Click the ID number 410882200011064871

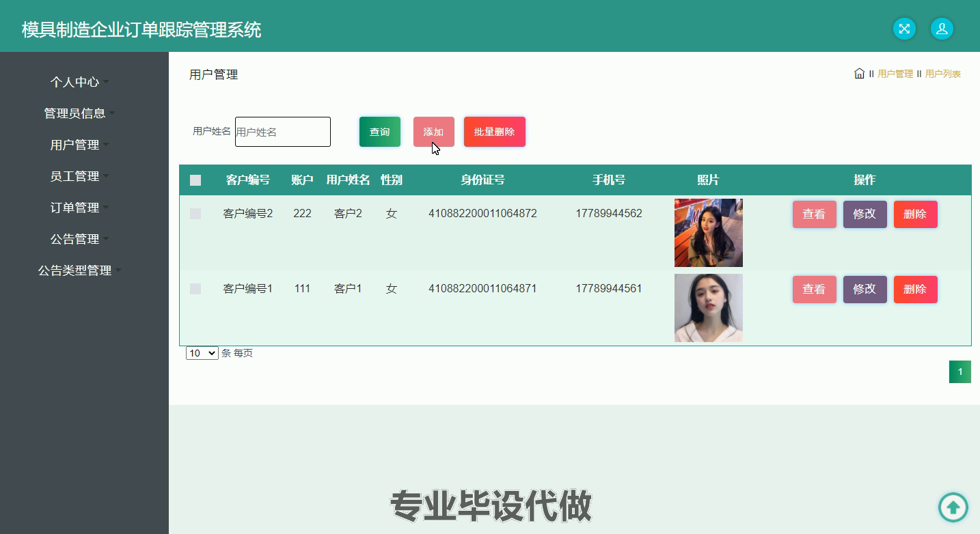pyautogui.click(x=482, y=289)
